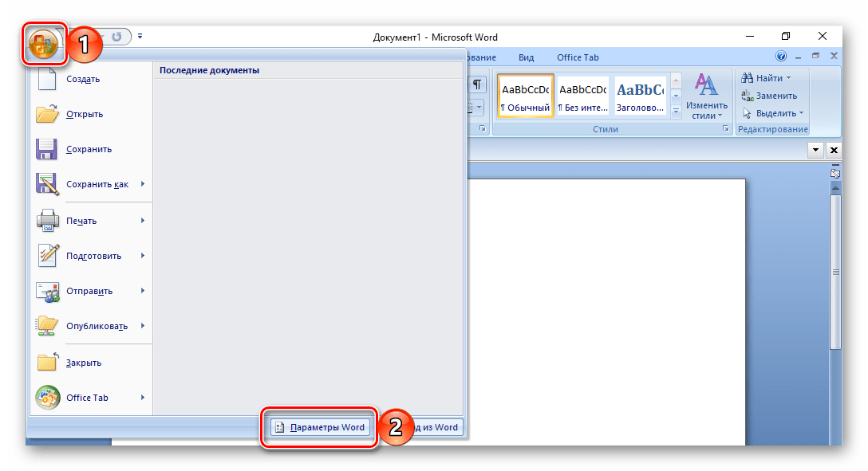
Task: Click the vertical scrollbar up arrow
Action: click(835, 189)
